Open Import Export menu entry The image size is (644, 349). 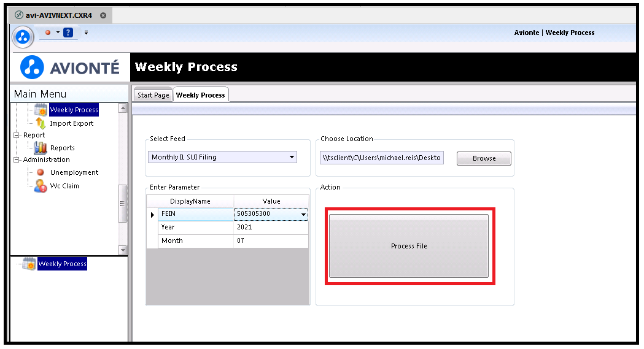pos(71,123)
